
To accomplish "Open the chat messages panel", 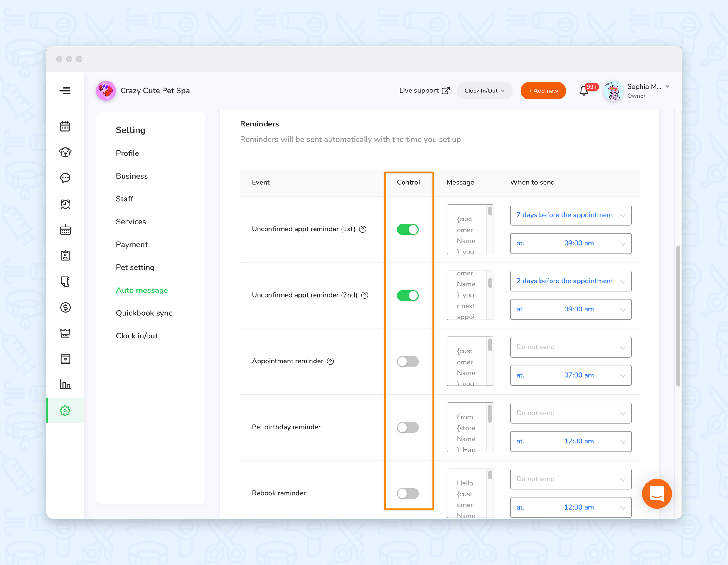I will tap(65, 178).
